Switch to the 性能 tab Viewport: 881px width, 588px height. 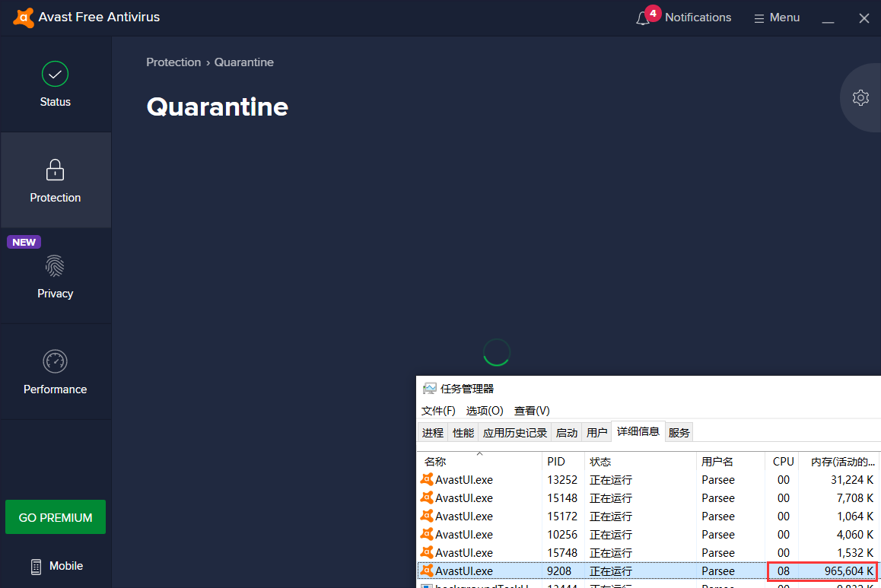(463, 432)
